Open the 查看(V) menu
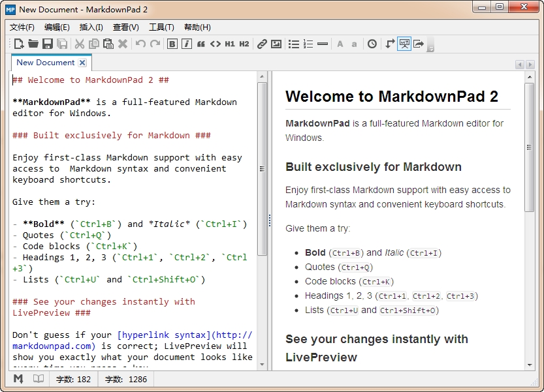 tap(125, 27)
